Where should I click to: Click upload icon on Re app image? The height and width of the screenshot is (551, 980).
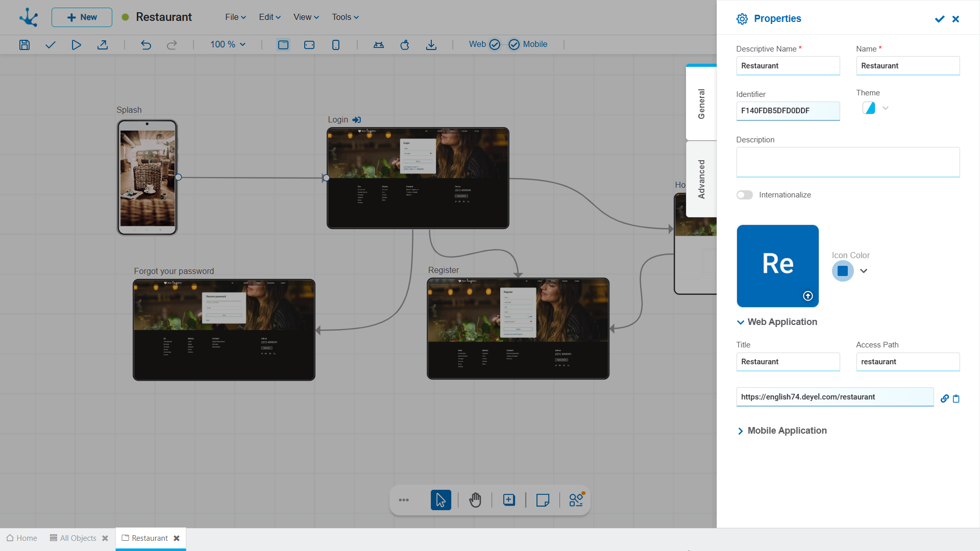point(808,296)
